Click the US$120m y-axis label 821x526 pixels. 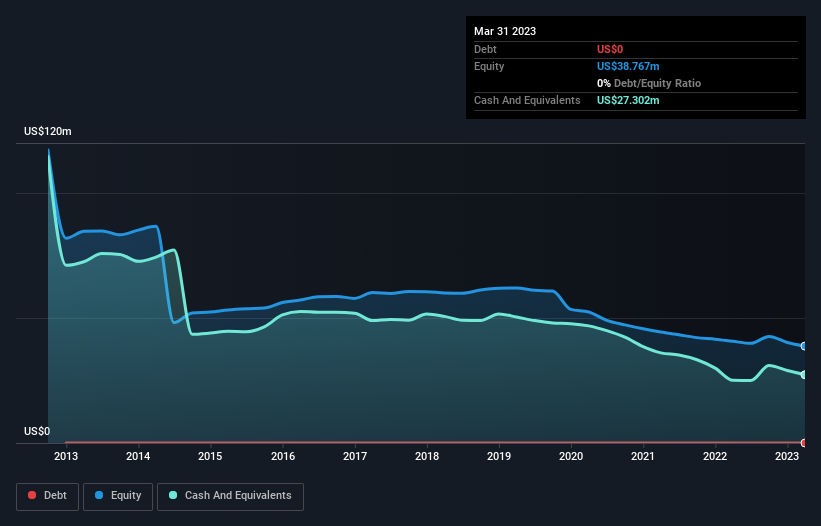[x=48, y=131]
